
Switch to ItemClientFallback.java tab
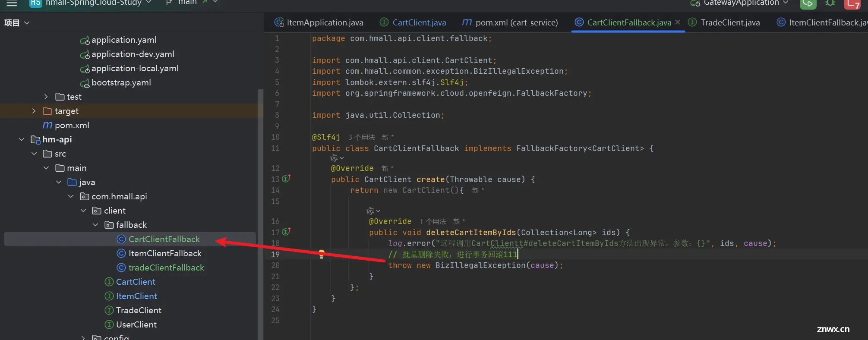(x=822, y=22)
